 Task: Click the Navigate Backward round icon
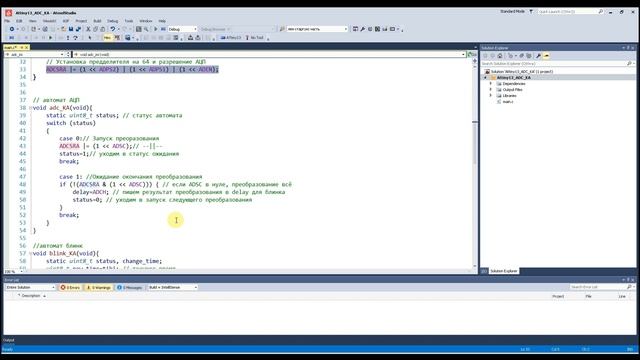click(x=12, y=29)
